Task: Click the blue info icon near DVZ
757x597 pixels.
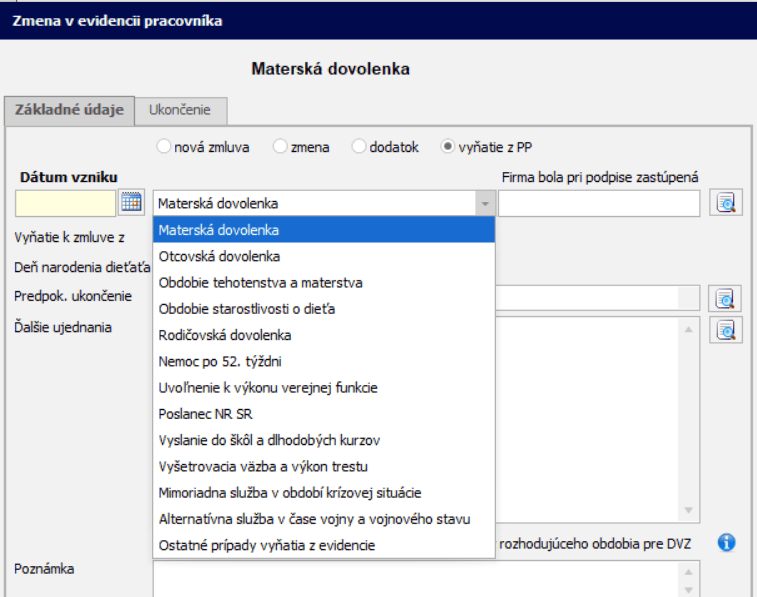Action: click(726, 542)
